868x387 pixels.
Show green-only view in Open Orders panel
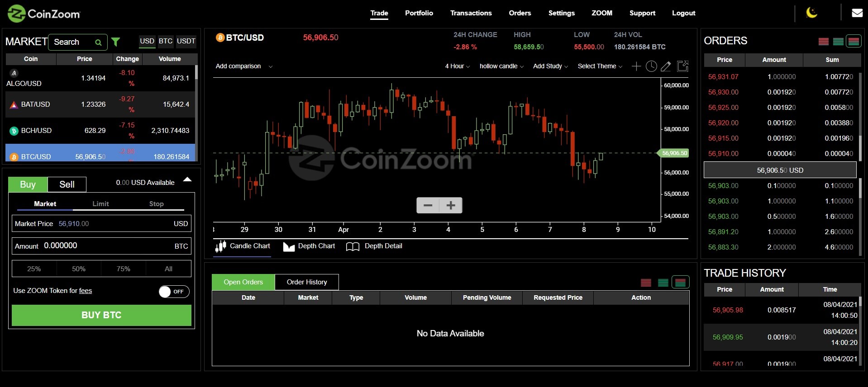663,283
